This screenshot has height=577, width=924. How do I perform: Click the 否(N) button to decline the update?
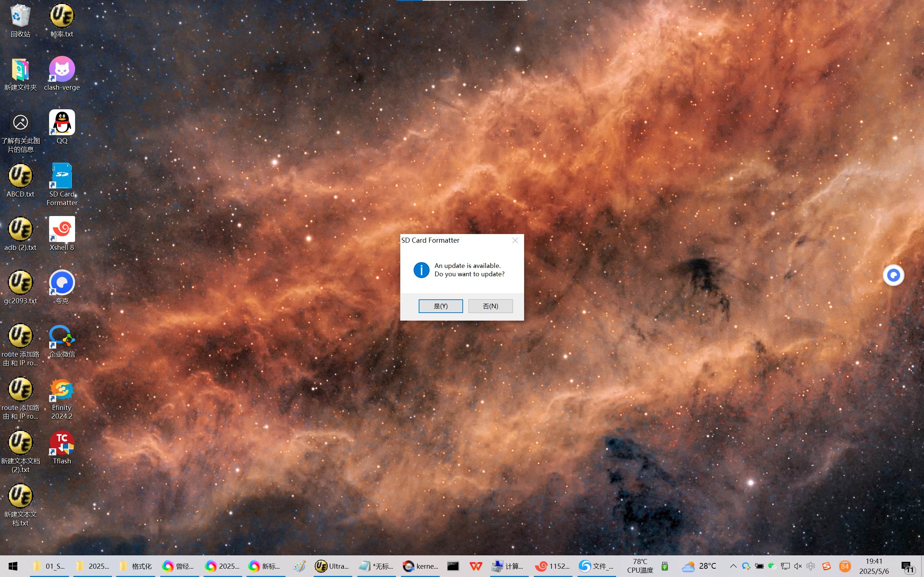tap(490, 306)
